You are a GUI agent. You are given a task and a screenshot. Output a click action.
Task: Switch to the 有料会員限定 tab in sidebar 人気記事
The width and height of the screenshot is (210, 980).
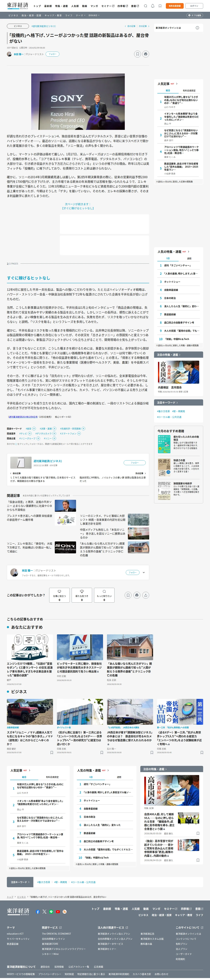point(189,90)
